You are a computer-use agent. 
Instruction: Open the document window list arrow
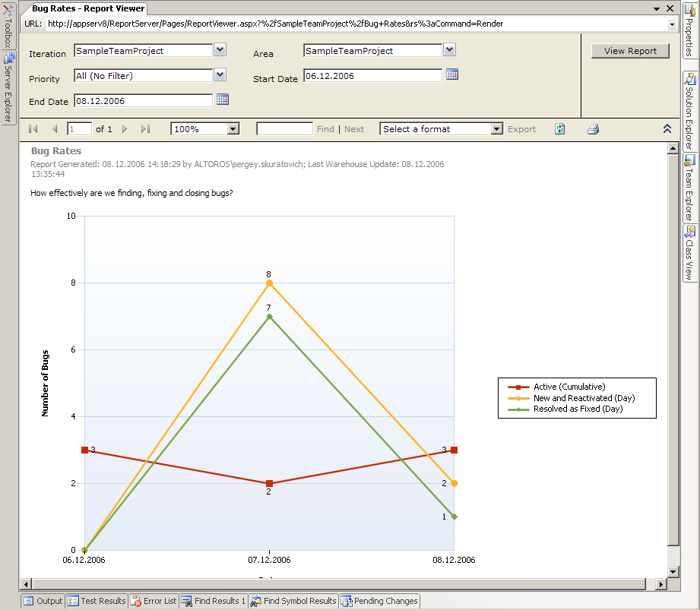pyautogui.click(x=656, y=8)
